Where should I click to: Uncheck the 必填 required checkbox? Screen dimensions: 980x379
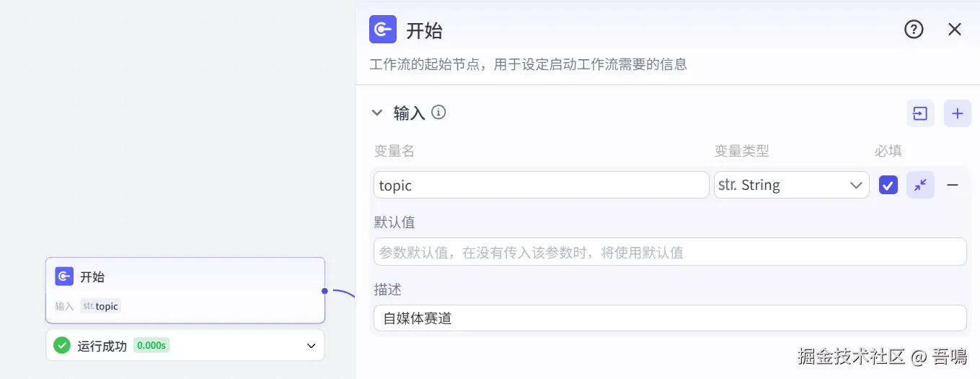(x=888, y=186)
